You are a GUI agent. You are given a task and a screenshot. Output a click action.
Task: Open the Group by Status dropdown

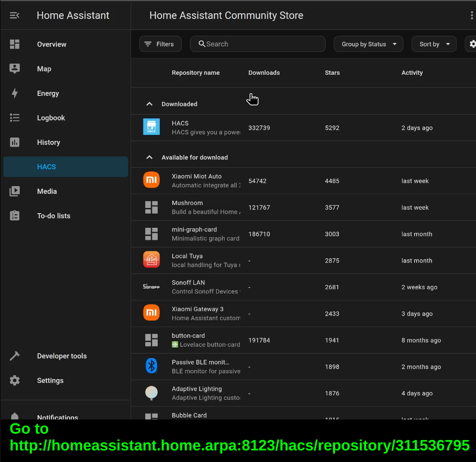(368, 44)
